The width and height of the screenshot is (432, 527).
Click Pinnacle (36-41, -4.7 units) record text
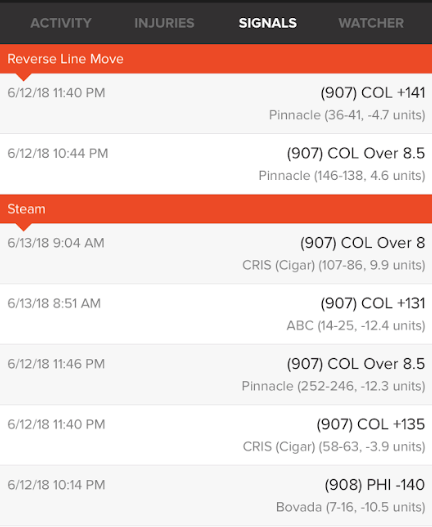tap(347, 115)
